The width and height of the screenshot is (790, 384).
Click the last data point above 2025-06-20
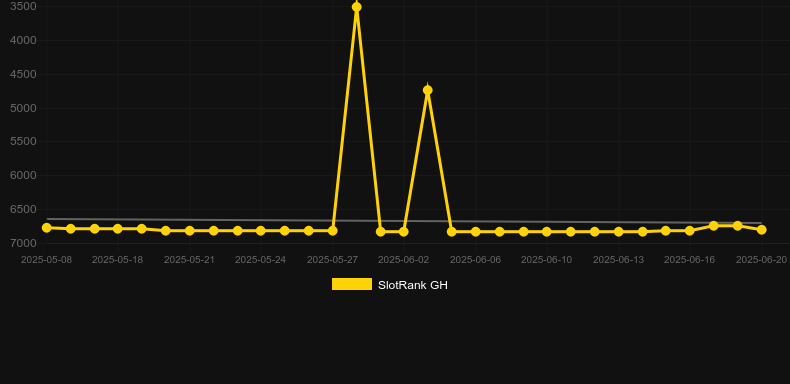[x=761, y=230]
